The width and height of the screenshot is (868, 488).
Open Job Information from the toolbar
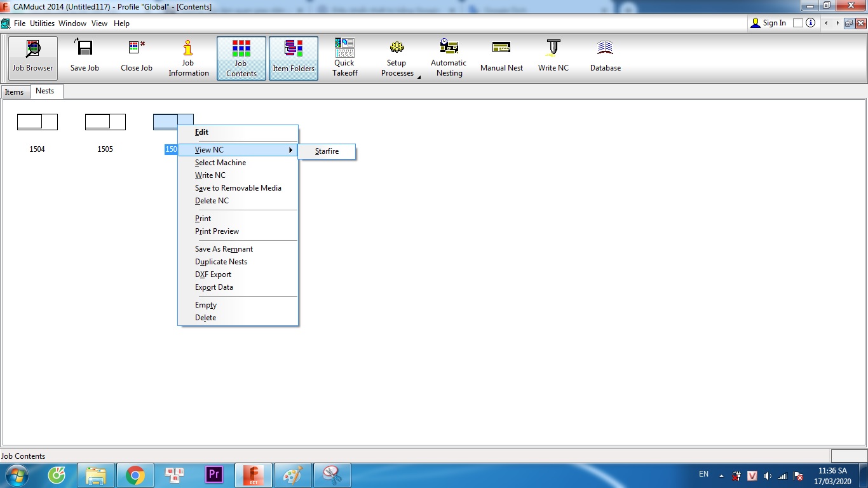[x=189, y=58]
